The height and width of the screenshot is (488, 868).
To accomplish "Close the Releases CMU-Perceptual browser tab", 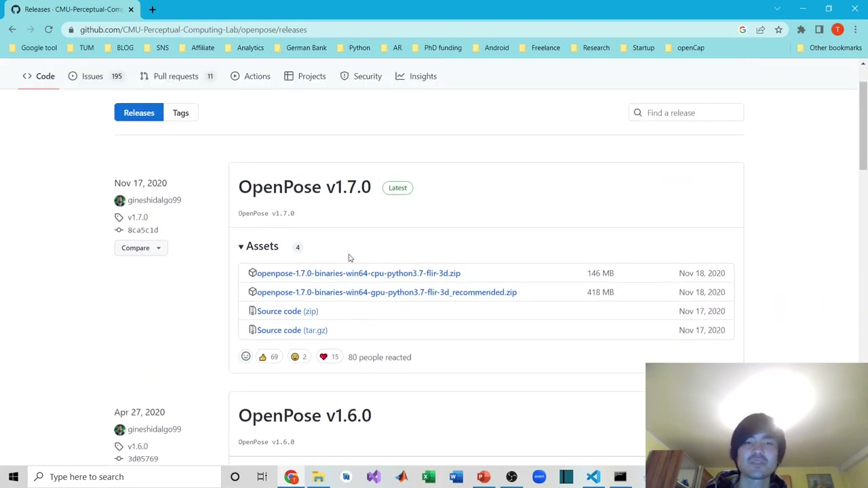I will [131, 9].
